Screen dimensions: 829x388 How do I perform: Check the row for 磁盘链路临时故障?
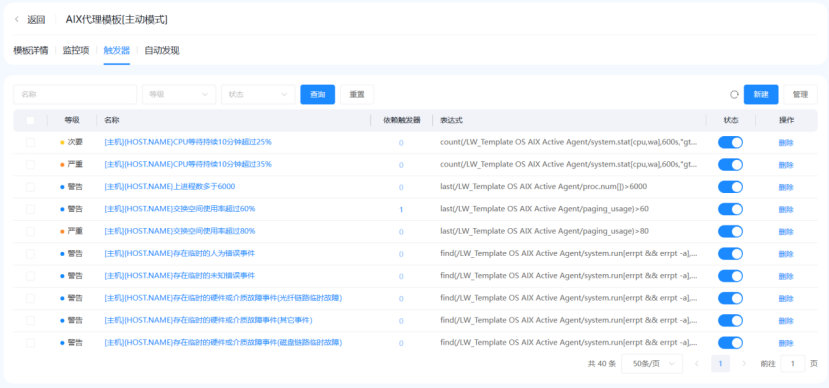coord(31,343)
